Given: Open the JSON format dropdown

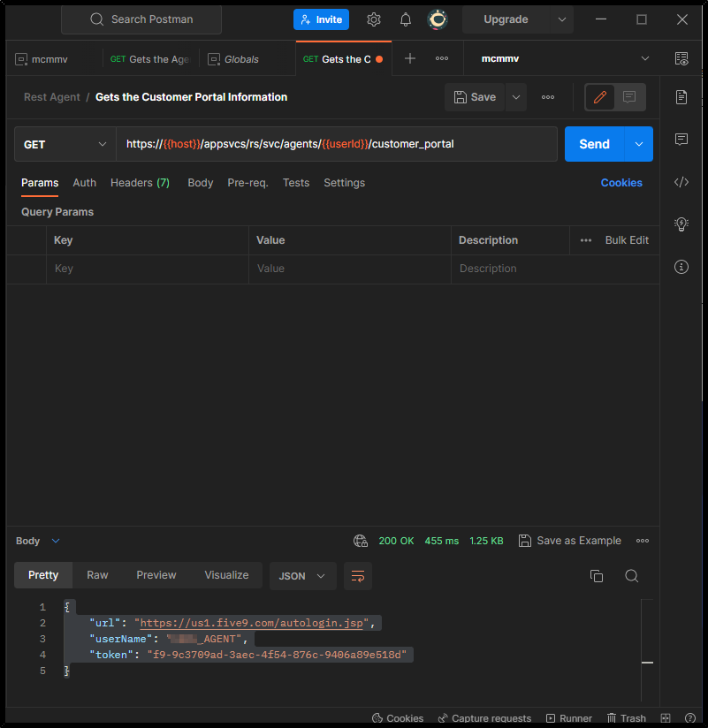Looking at the screenshot, I should pyautogui.click(x=302, y=576).
